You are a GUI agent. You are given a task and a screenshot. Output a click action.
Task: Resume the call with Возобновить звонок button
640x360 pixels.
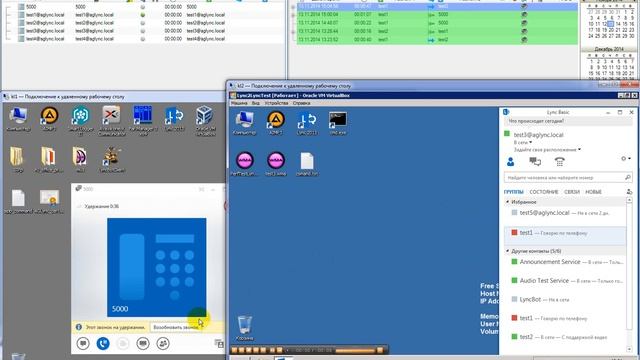176,327
